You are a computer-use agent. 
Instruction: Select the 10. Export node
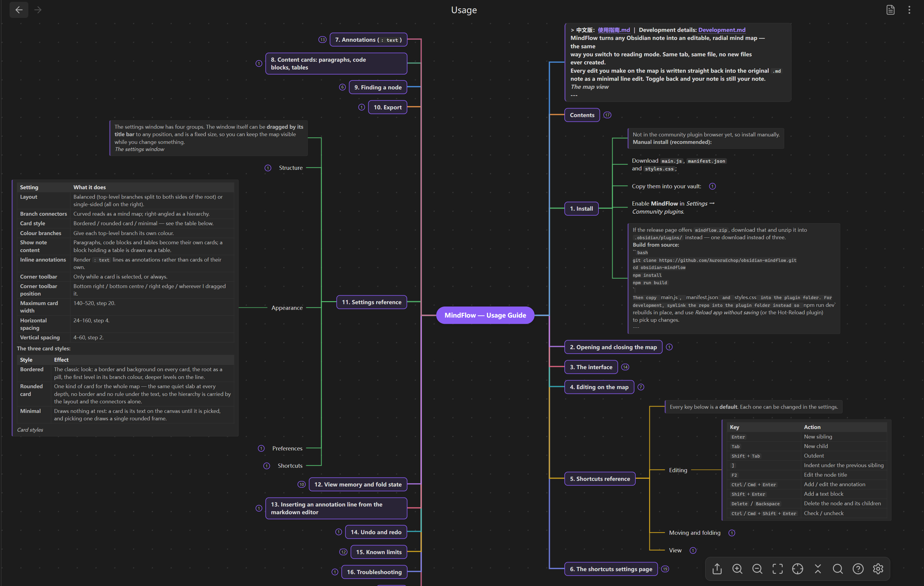pos(388,107)
